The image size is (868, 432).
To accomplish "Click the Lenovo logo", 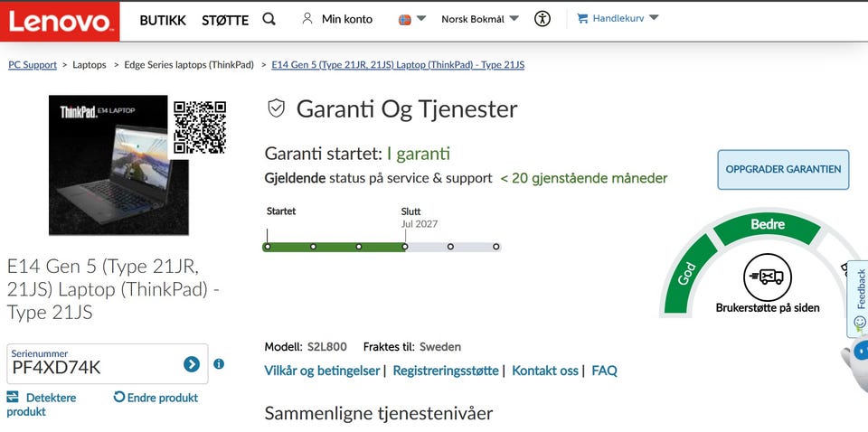I will coord(60,21).
